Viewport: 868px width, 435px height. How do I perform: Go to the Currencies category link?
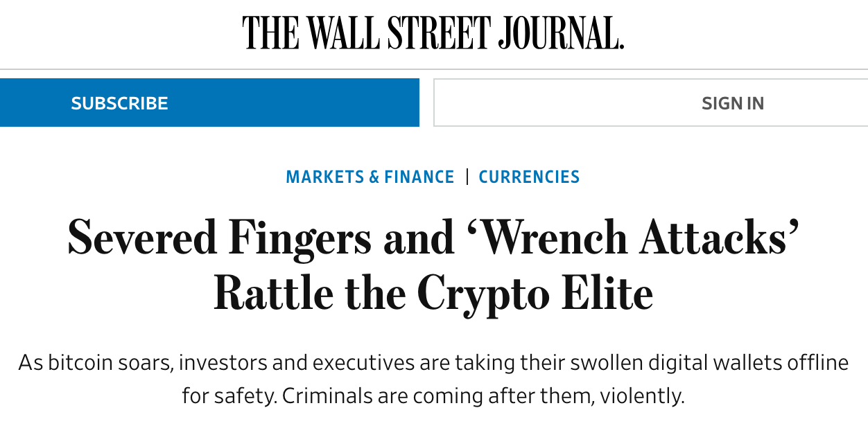[529, 177]
